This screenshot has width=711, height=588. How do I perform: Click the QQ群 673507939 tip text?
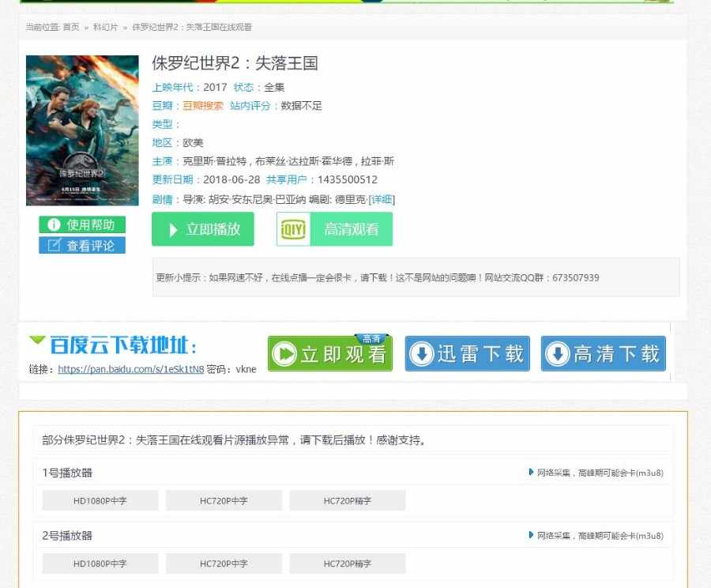click(378, 277)
